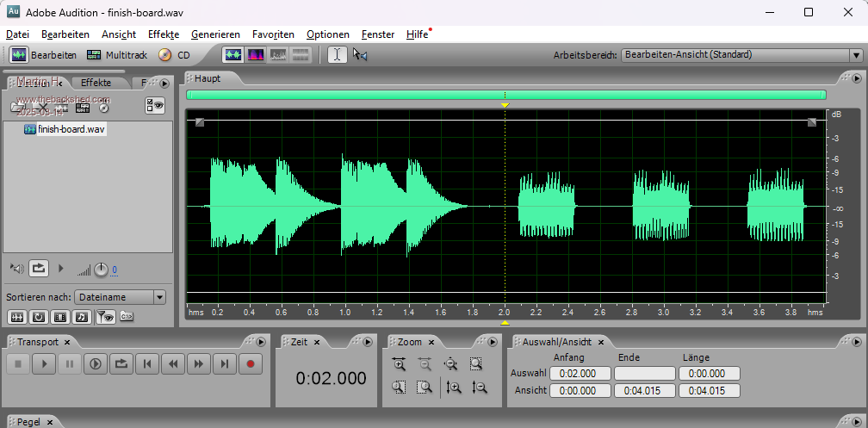
Task: Zoom in horizontally in the Zoom panel
Action: tap(399, 364)
